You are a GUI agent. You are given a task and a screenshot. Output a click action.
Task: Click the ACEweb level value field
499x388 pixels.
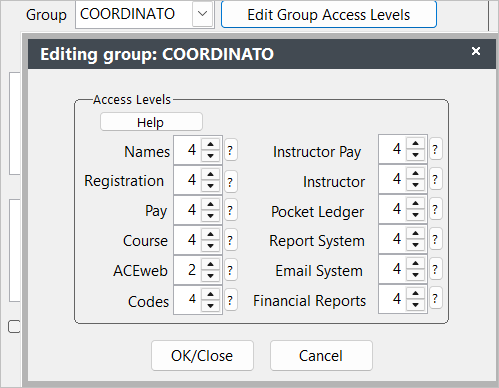[x=188, y=270]
